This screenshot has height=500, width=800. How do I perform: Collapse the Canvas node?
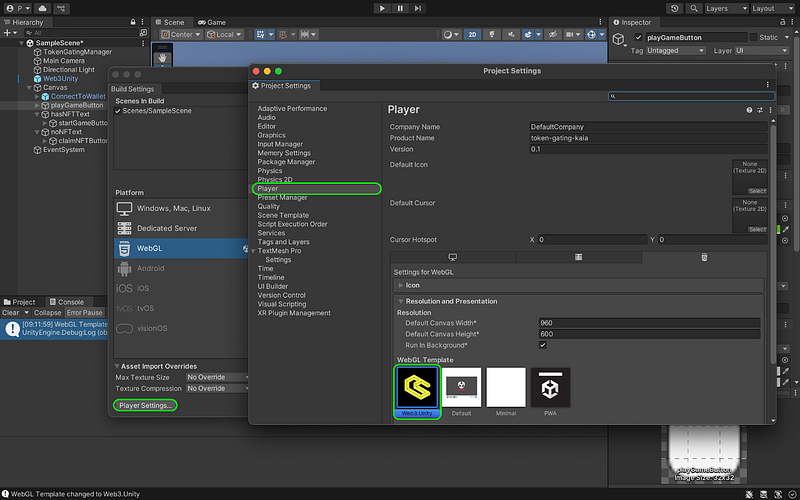point(29,88)
